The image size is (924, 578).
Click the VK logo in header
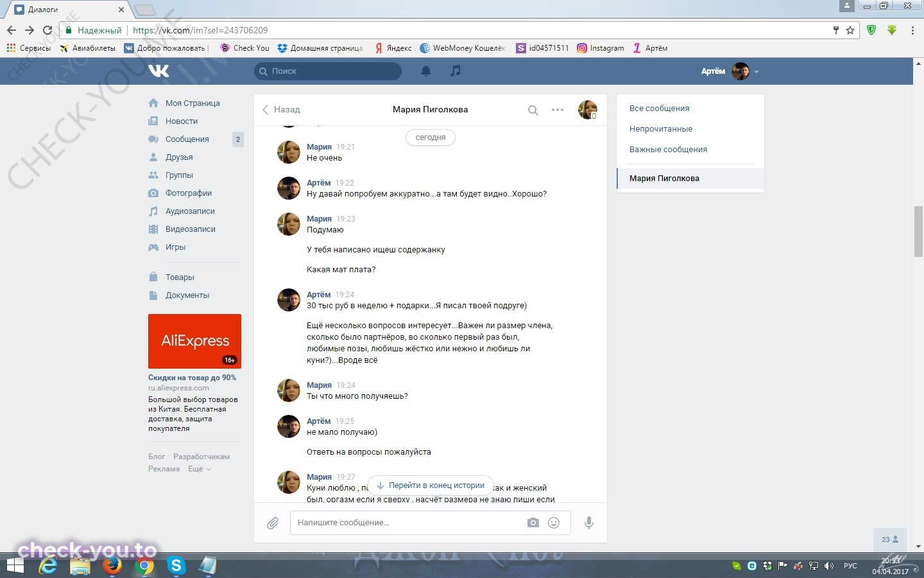(x=158, y=71)
